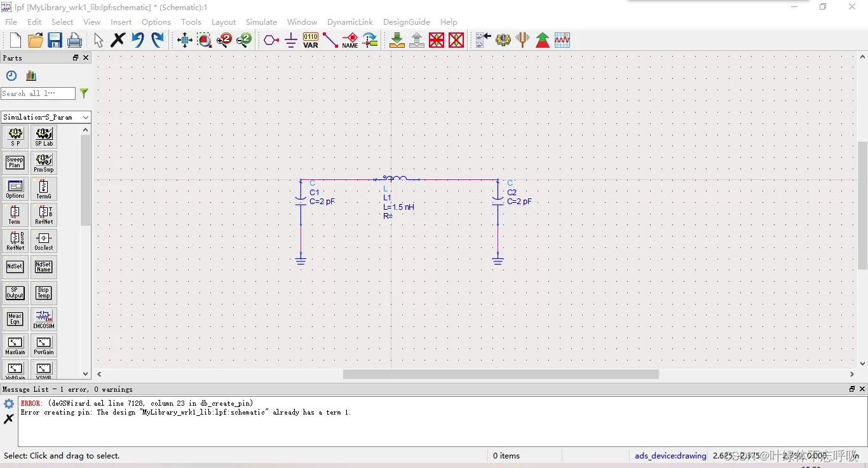Viewport: 868px width, 468px height.
Task: Place the MaxGain measurement component
Action: pyautogui.click(x=15, y=345)
